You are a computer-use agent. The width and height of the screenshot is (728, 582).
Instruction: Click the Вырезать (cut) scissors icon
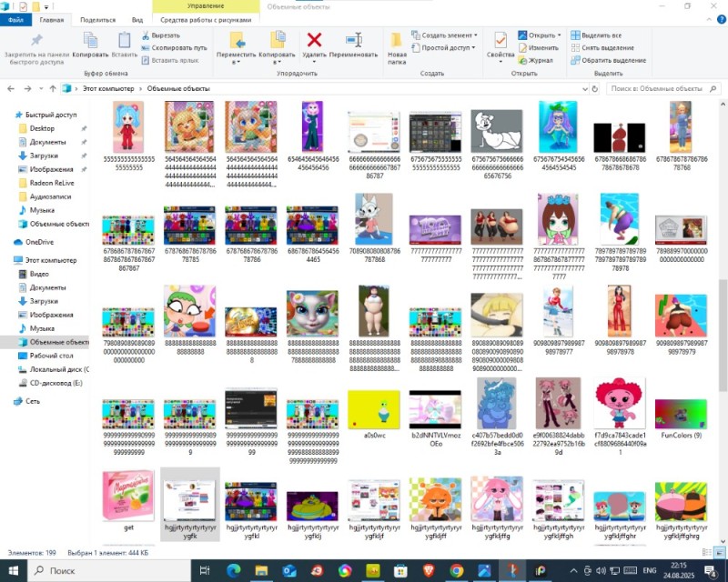point(146,35)
